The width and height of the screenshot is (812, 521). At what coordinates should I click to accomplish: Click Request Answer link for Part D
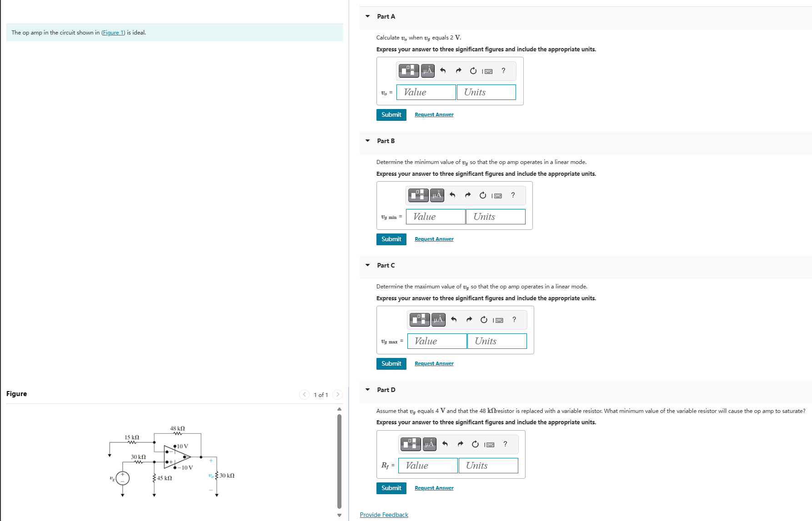pos(434,488)
